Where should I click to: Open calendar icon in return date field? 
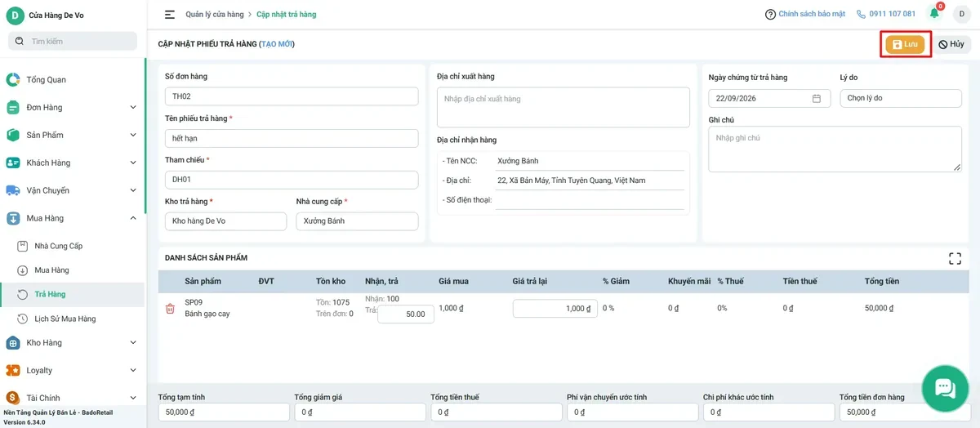817,98
